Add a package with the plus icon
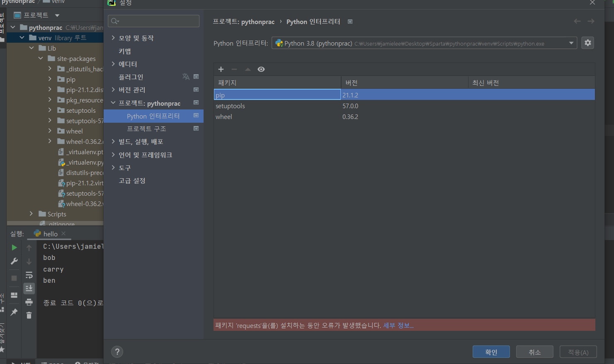The image size is (614, 364). [x=221, y=69]
